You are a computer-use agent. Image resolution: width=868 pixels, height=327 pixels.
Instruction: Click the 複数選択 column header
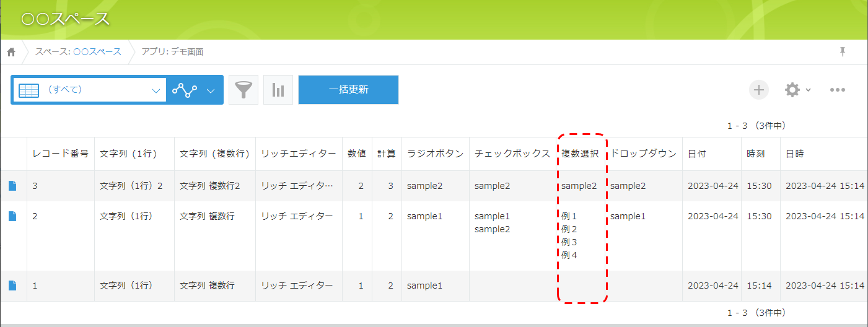(x=580, y=154)
